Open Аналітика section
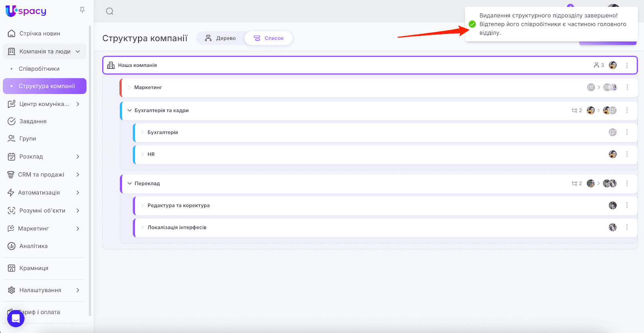644x333 pixels. click(x=33, y=246)
